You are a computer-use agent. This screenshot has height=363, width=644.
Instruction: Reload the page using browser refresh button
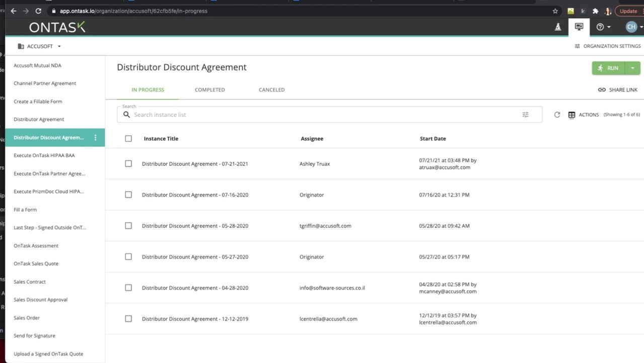tap(38, 11)
